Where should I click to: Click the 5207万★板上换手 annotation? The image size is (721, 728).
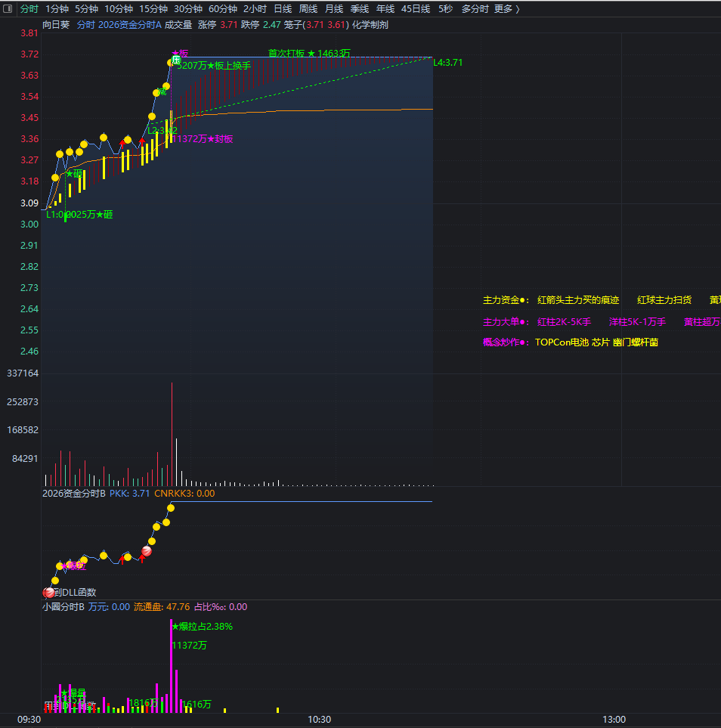[x=214, y=66]
